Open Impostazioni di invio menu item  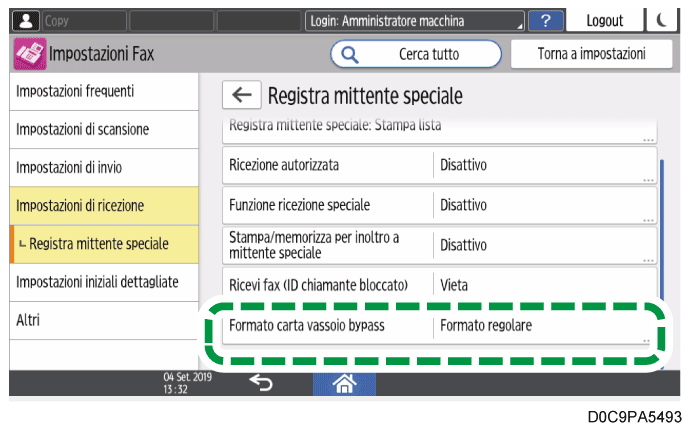(x=100, y=168)
